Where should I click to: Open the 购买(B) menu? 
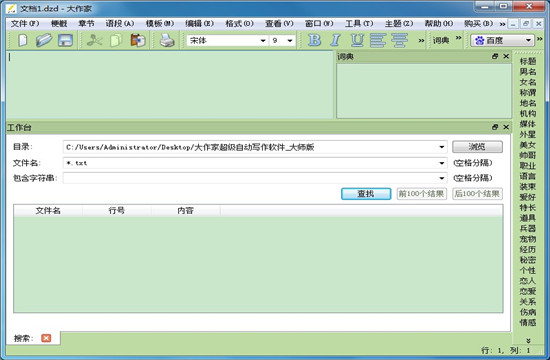point(478,24)
